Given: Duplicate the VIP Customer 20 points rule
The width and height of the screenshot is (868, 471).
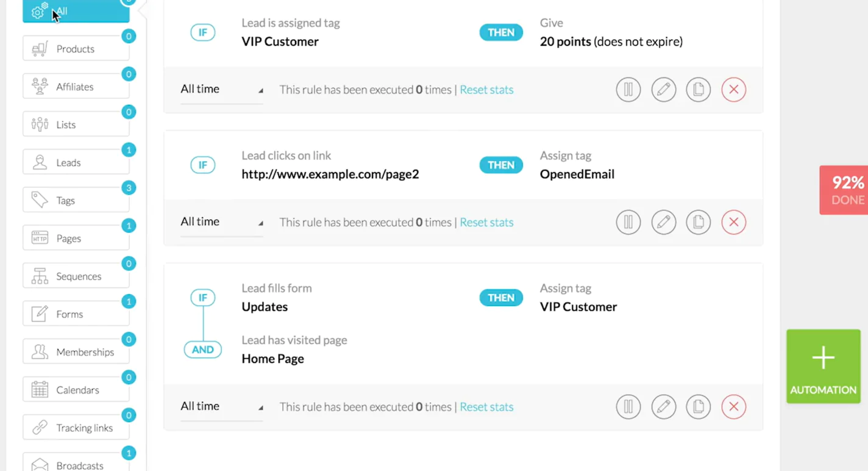Looking at the screenshot, I should pyautogui.click(x=698, y=90).
